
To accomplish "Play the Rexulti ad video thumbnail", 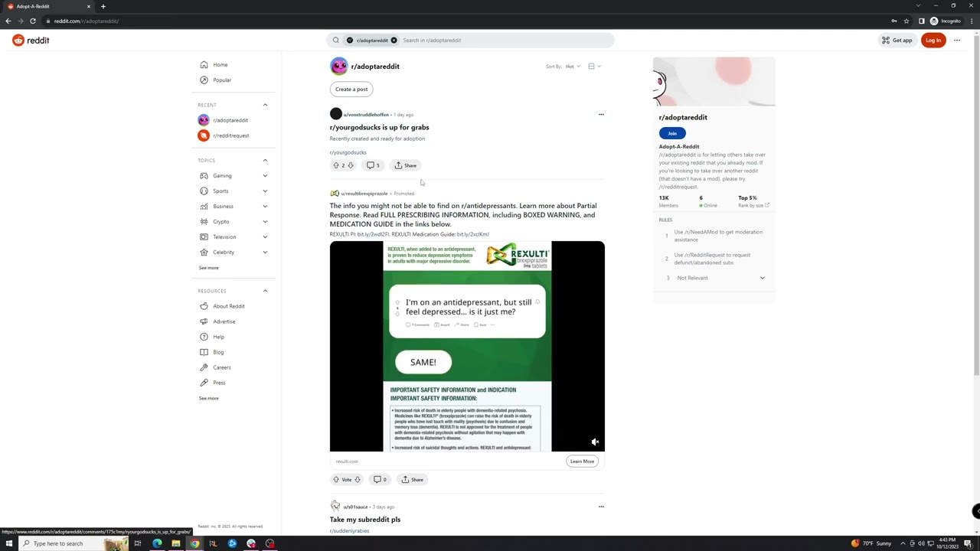I will (x=467, y=346).
